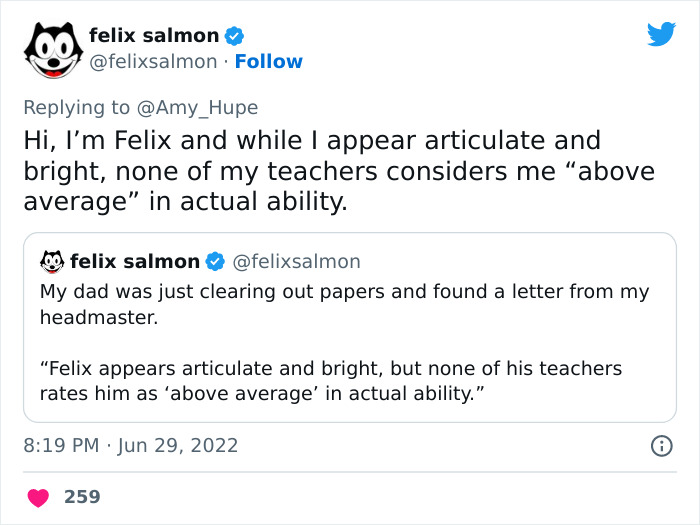Open the @felixsalmon handle link
Image resolution: width=700 pixels, height=525 pixels.
(x=153, y=62)
